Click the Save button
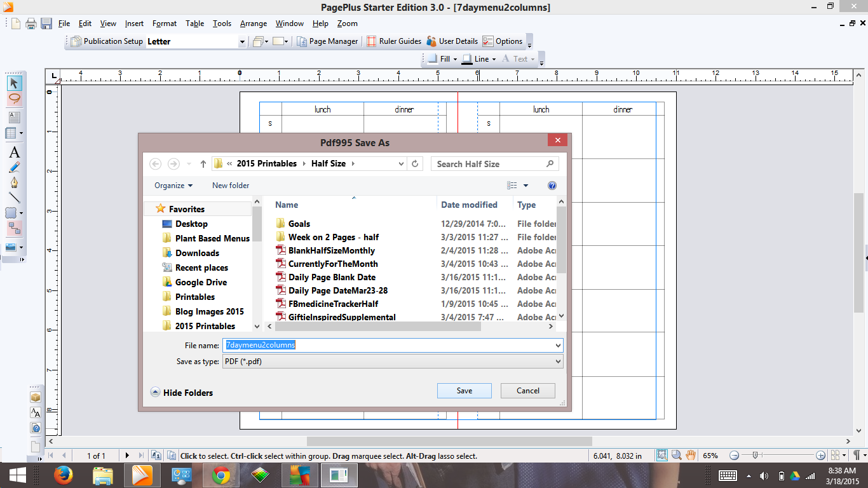This screenshot has width=868, height=488. pos(465,391)
